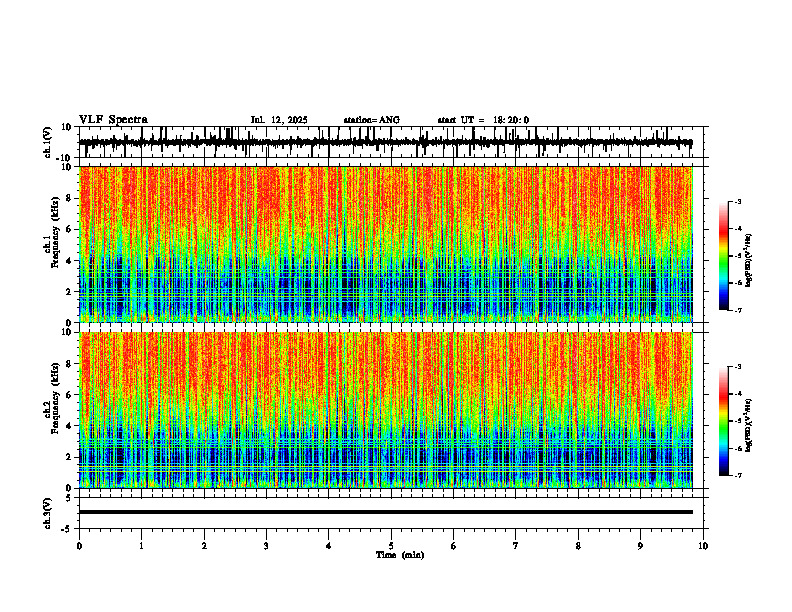Click inside the ch.2 spectrogram panel
The width and height of the screenshot is (792, 612).
[x=386, y=410]
